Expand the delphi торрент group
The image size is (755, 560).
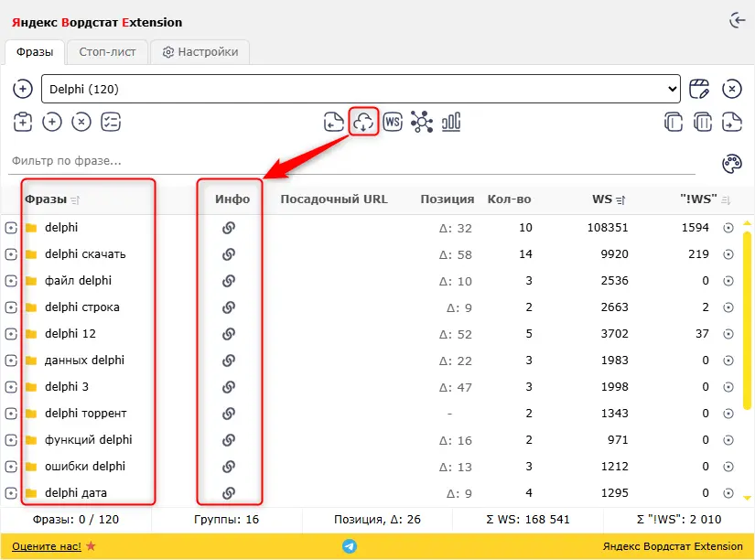click(11, 414)
